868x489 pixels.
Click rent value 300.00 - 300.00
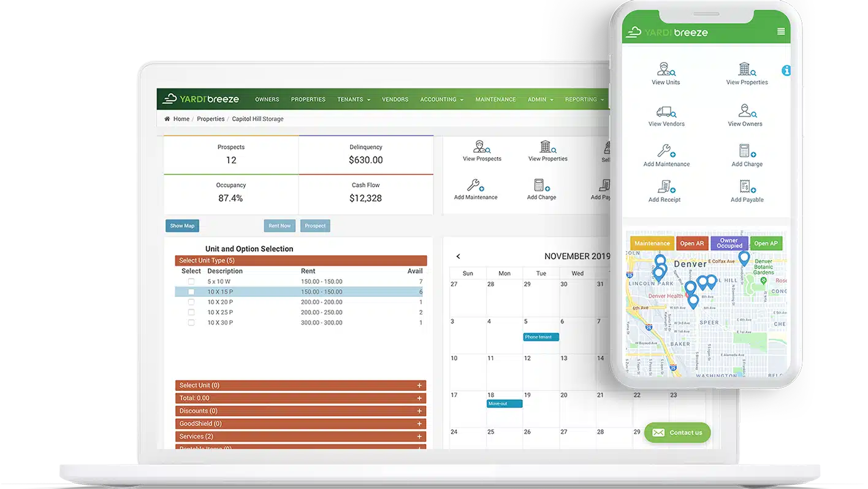(321, 323)
